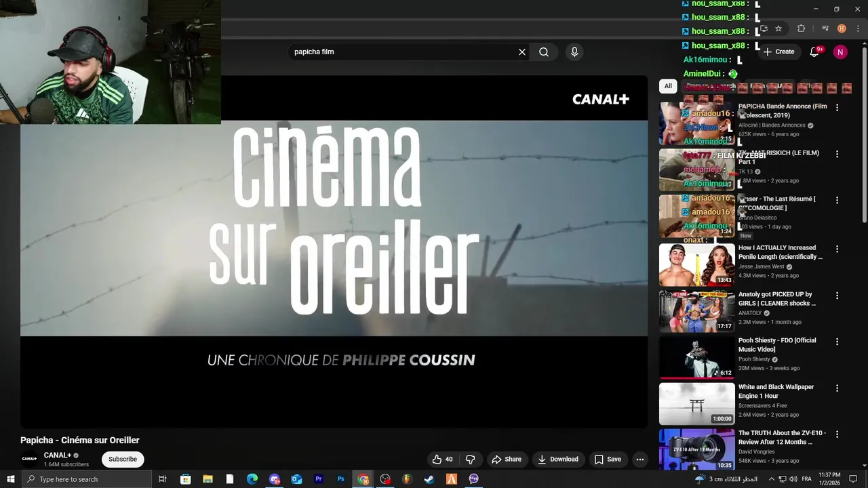Open Chrome three-dot menu

[x=857, y=28]
